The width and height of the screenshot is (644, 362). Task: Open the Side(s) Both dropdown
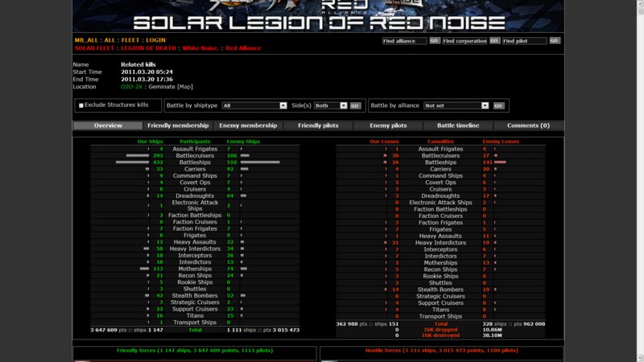(331, 105)
